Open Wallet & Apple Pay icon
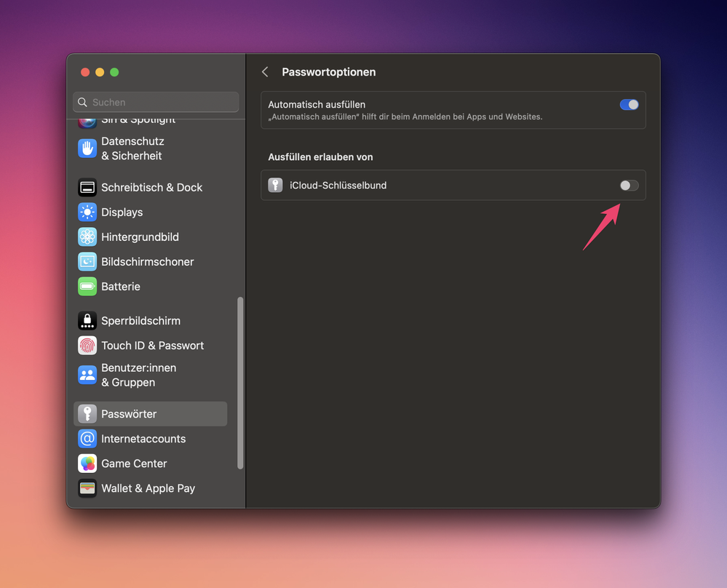The image size is (727, 588). pos(87,488)
